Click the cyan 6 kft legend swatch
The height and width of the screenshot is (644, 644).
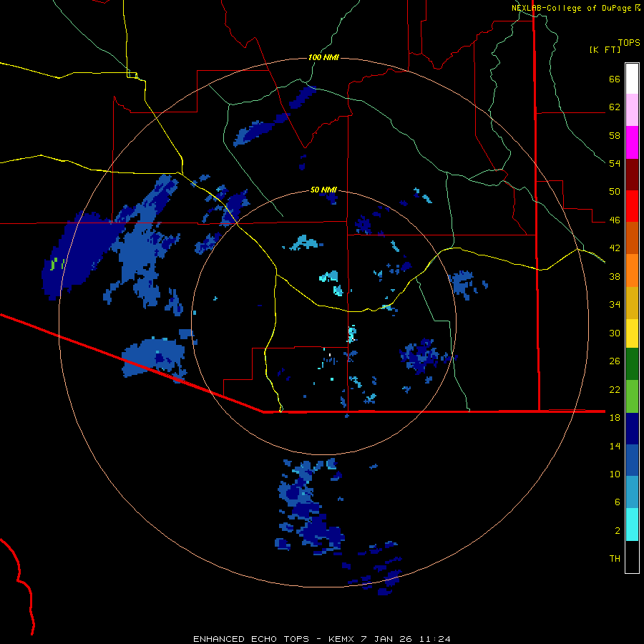(632, 525)
